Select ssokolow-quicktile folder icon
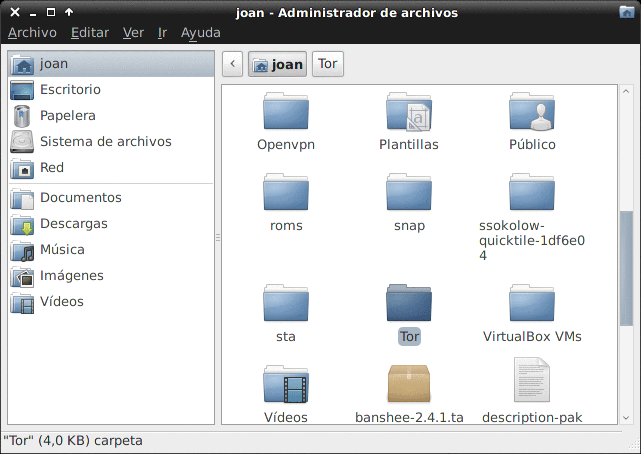641x454 pixels. coord(532,192)
